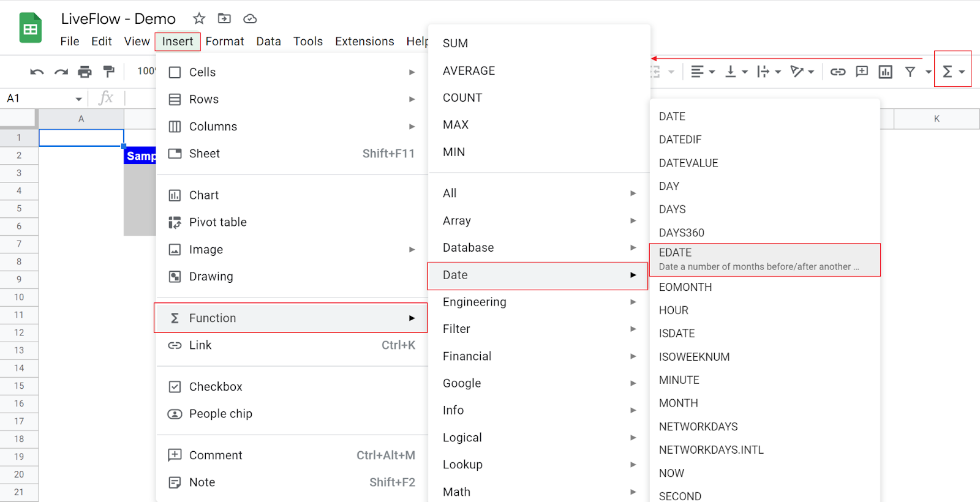Choose the EOMONTH function

click(765, 287)
